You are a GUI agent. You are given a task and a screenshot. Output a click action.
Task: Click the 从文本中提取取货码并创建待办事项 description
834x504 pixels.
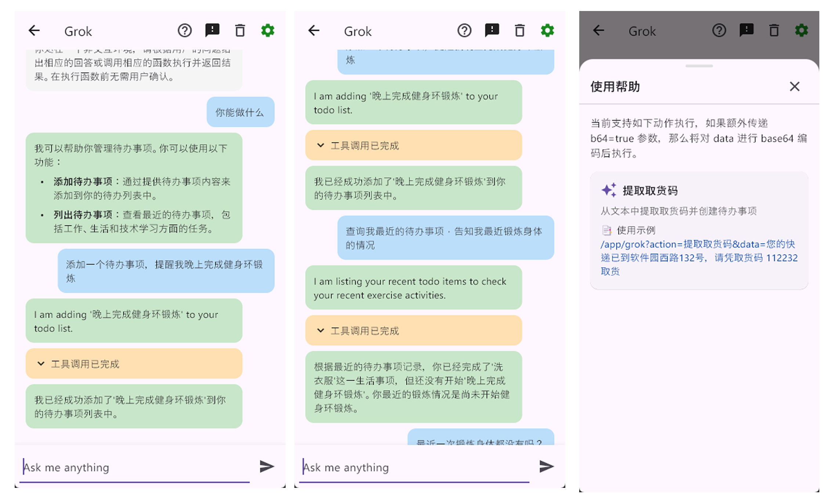click(679, 211)
